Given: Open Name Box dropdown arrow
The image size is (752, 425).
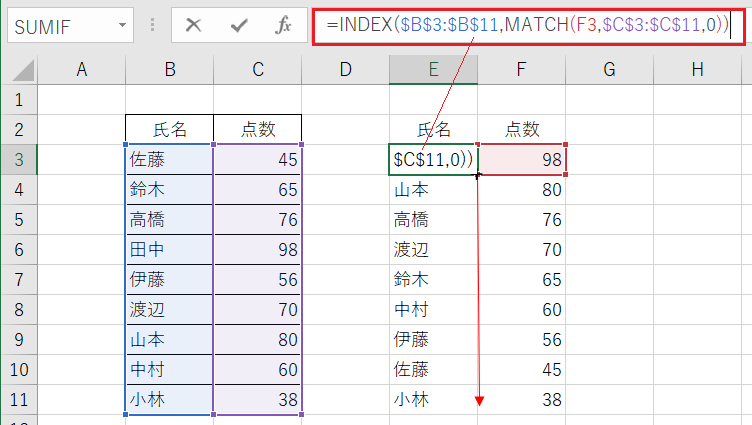Looking at the screenshot, I should click(122, 25).
